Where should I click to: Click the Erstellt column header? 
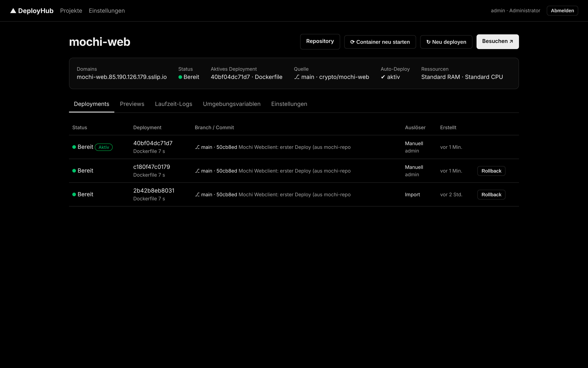tap(448, 128)
